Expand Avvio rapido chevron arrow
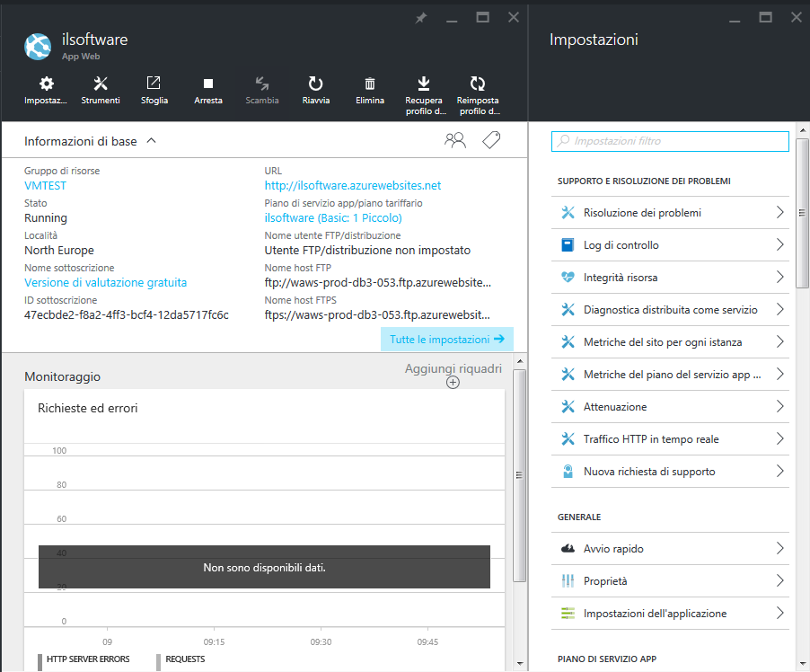 tap(780, 548)
